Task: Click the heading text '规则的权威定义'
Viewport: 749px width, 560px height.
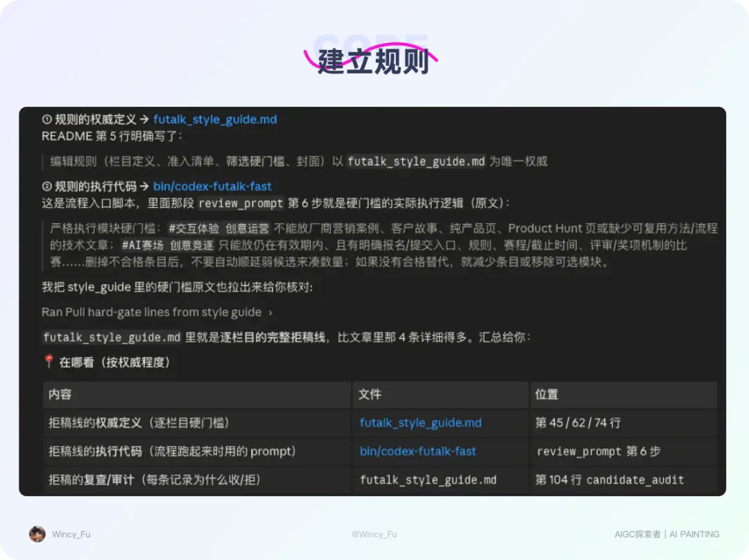Action: tap(96, 119)
